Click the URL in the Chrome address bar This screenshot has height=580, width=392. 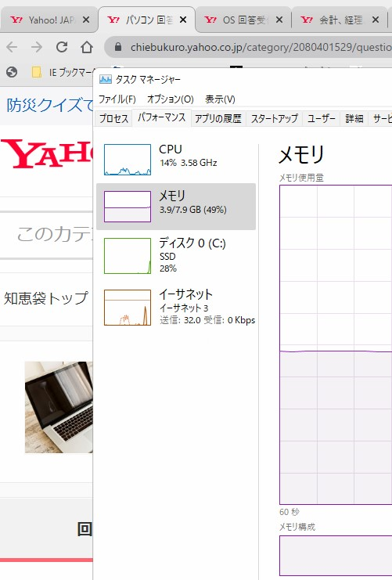(261, 47)
